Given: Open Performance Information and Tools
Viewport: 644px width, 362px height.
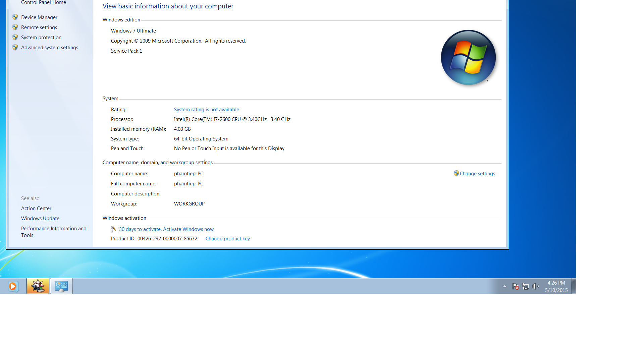Looking at the screenshot, I should click(x=54, y=232).
